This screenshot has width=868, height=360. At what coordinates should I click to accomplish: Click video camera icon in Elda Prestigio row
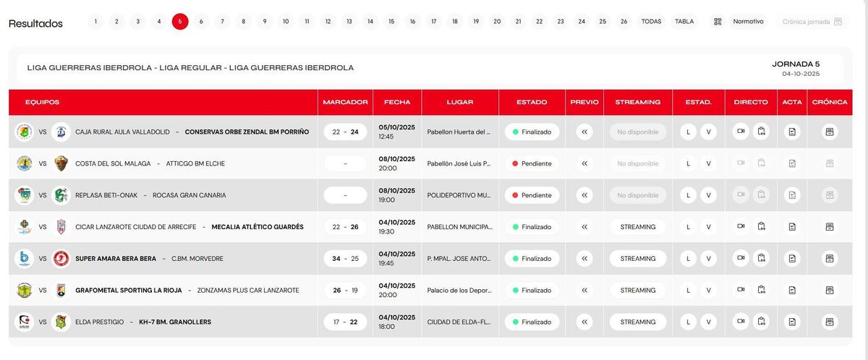pyautogui.click(x=741, y=322)
